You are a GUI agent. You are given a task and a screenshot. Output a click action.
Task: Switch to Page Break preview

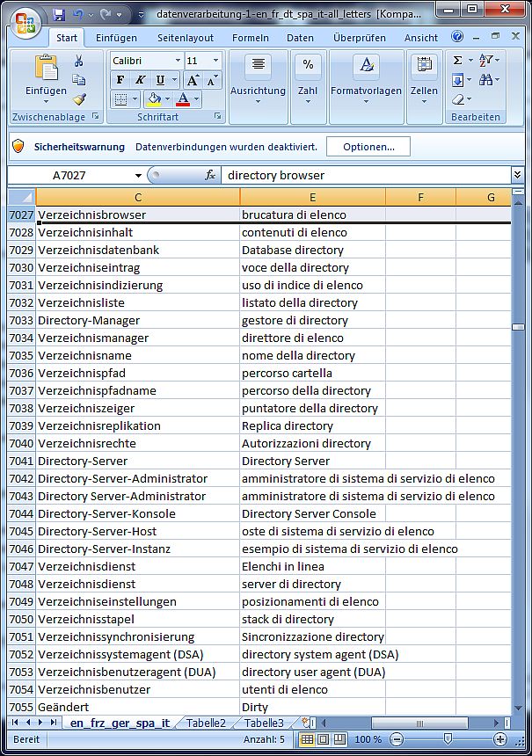339,739
